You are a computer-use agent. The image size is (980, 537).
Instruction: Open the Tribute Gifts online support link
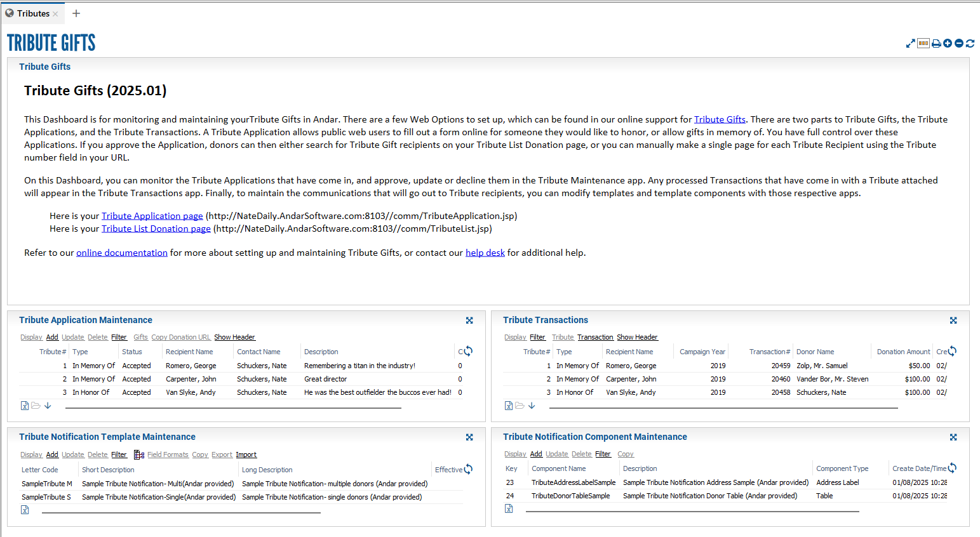[720, 119]
